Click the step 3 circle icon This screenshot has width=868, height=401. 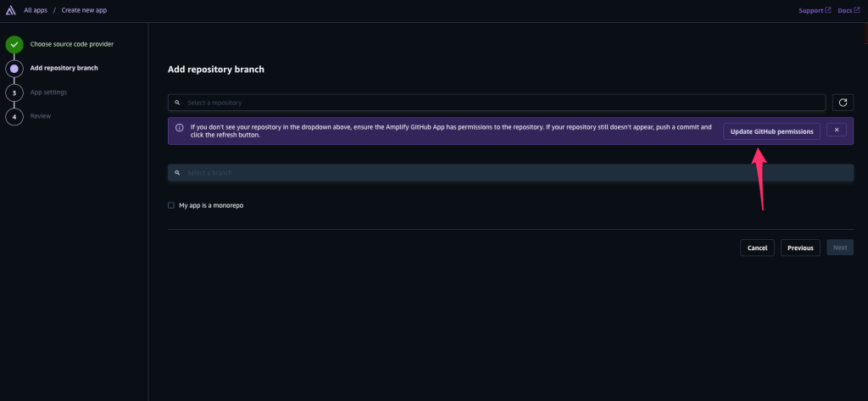click(14, 92)
